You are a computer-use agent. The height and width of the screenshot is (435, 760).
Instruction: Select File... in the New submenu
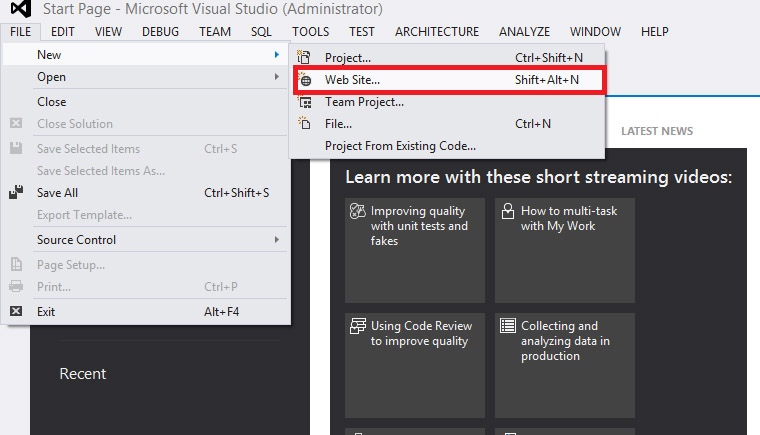click(x=447, y=124)
